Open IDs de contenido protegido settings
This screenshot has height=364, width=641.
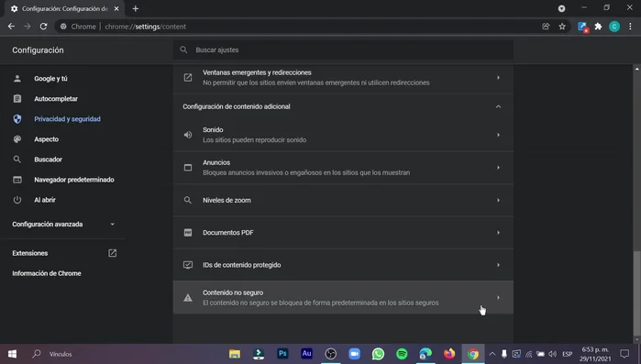point(343,265)
